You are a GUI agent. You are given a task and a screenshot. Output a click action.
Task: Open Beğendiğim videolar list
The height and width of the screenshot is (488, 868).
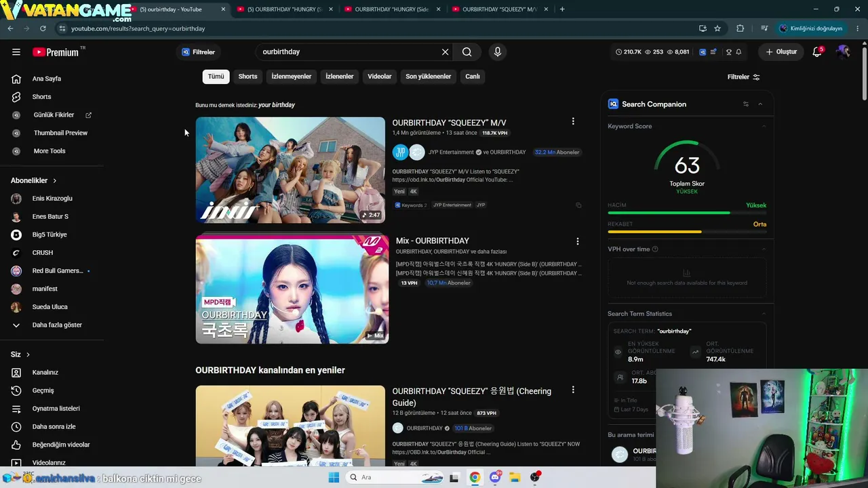[61, 445]
